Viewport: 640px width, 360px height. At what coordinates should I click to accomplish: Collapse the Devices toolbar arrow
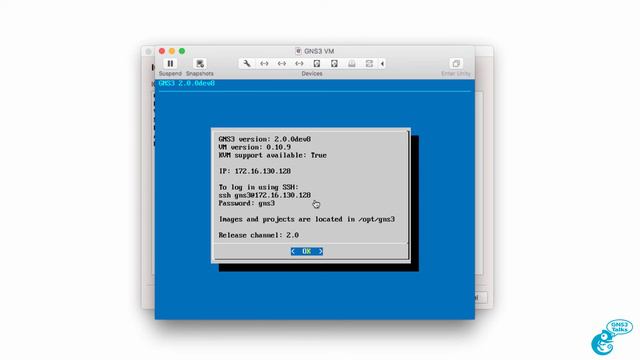[x=382, y=64]
